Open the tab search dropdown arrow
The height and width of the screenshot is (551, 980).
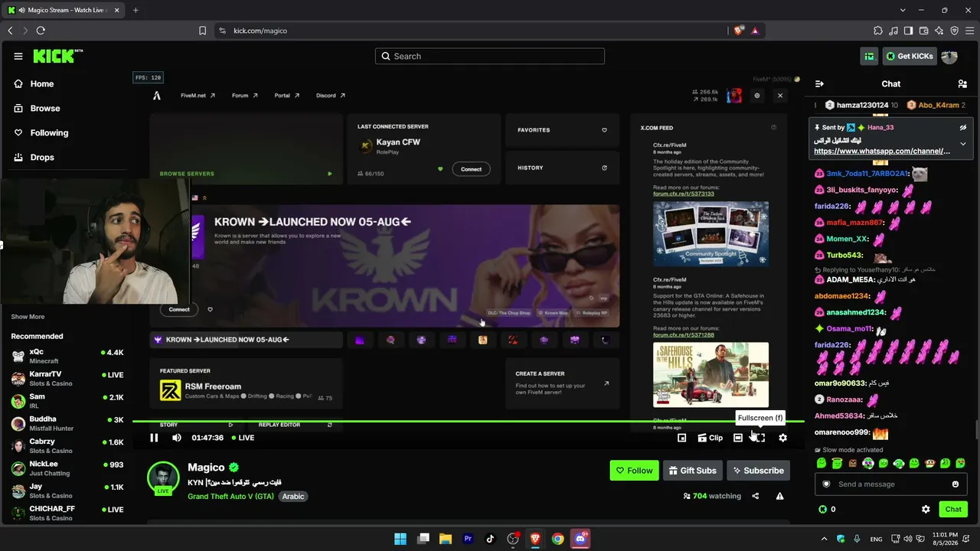[903, 10]
